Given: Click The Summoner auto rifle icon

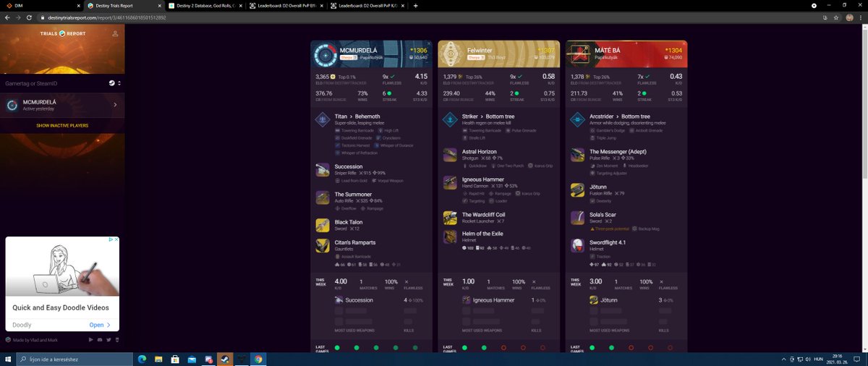Looking at the screenshot, I should (x=323, y=197).
